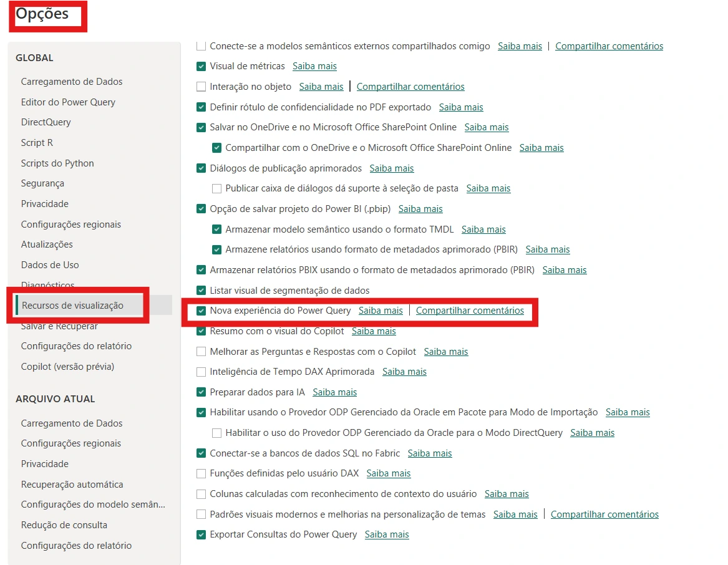Image resolution: width=728 pixels, height=565 pixels.
Task: Toggle Conectar-se a bancos de dados SQL Fabric
Action: point(201,453)
